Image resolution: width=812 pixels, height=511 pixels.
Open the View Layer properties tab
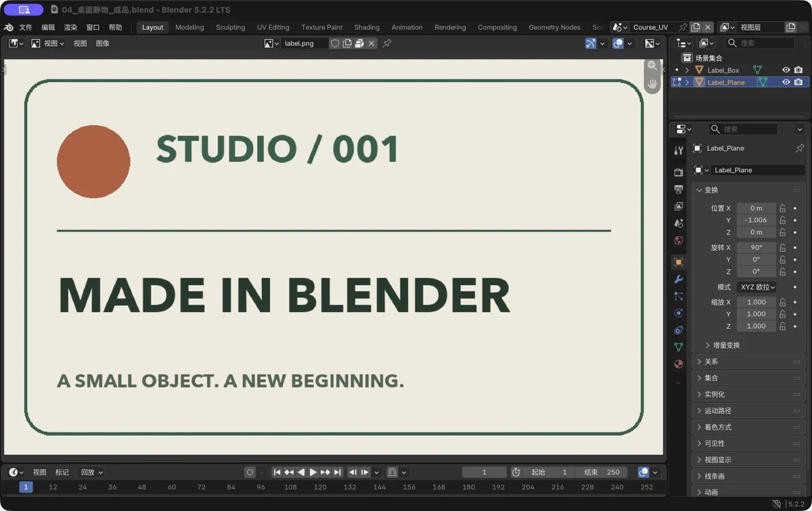pos(679,206)
